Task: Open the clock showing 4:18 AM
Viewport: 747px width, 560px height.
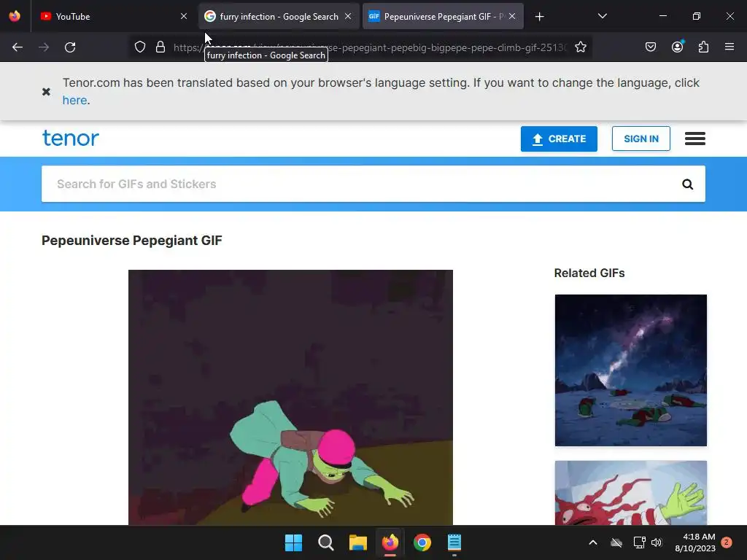Action: (x=695, y=542)
